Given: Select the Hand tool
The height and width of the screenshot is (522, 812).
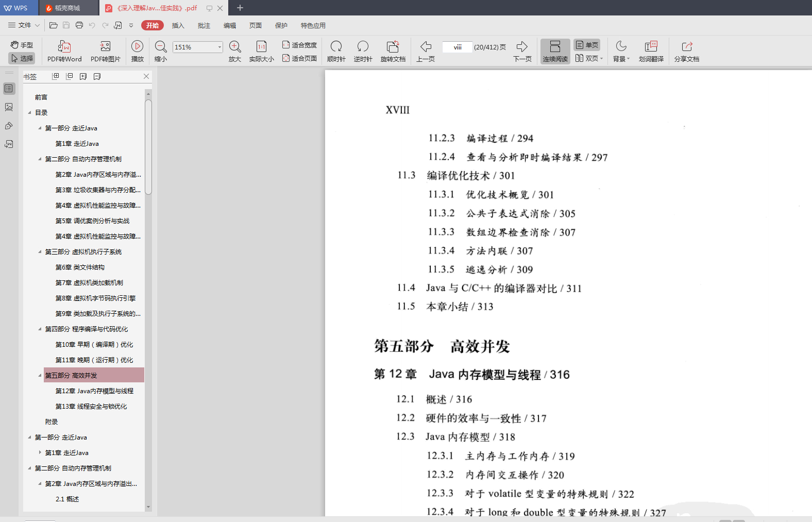Looking at the screenshot, I should click(x=22, y=45).
